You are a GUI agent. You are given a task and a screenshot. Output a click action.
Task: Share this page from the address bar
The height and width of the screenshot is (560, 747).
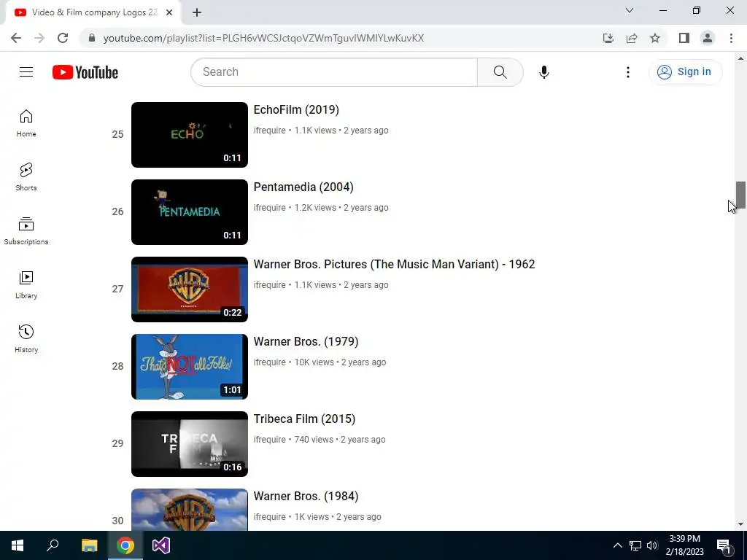[632, 38]
